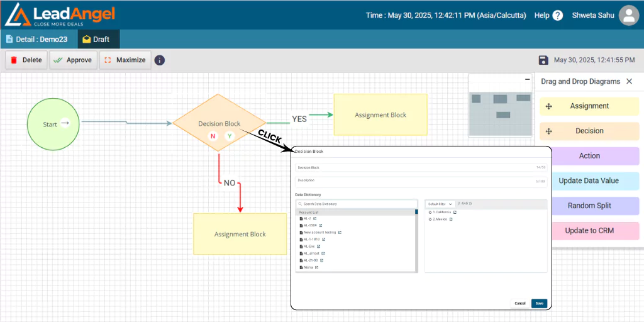Open external link icon next to AL-2
The height and width of the screenshot is (322, 644).
[314, 218]
